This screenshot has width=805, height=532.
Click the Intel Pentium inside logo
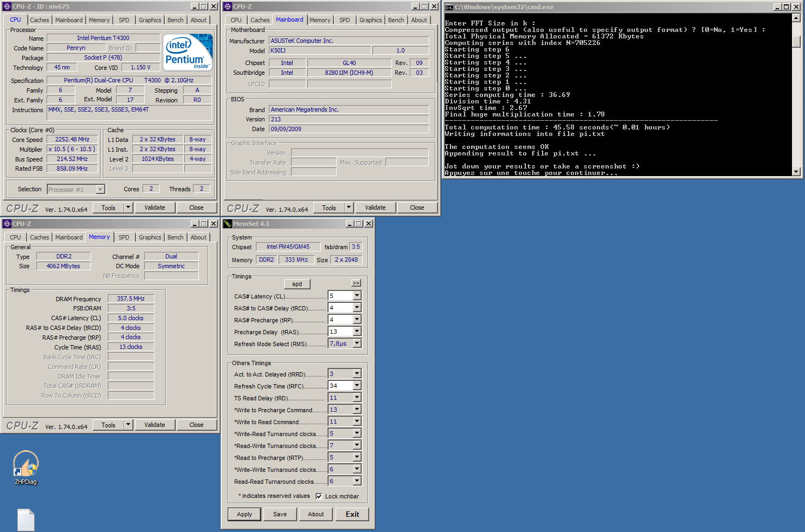point(188,52)
